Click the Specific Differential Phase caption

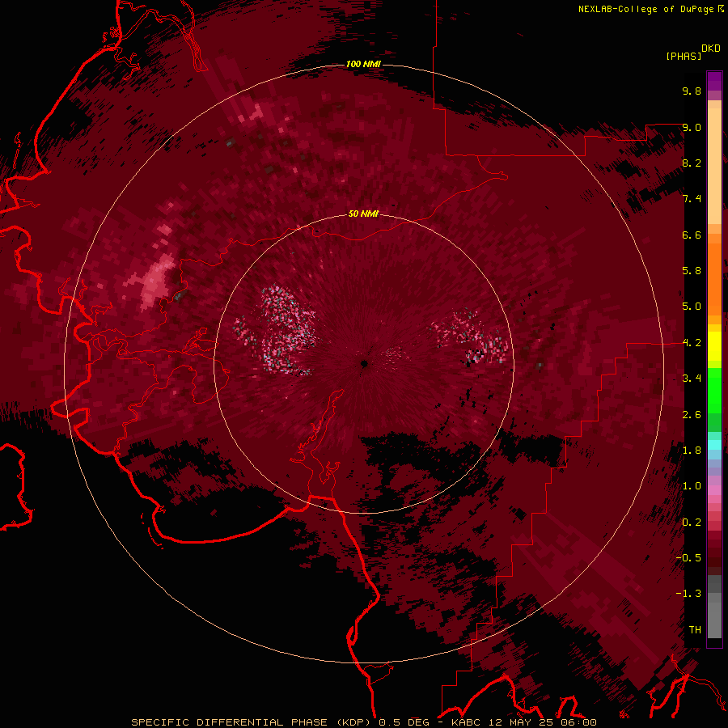tap(363, 722)
